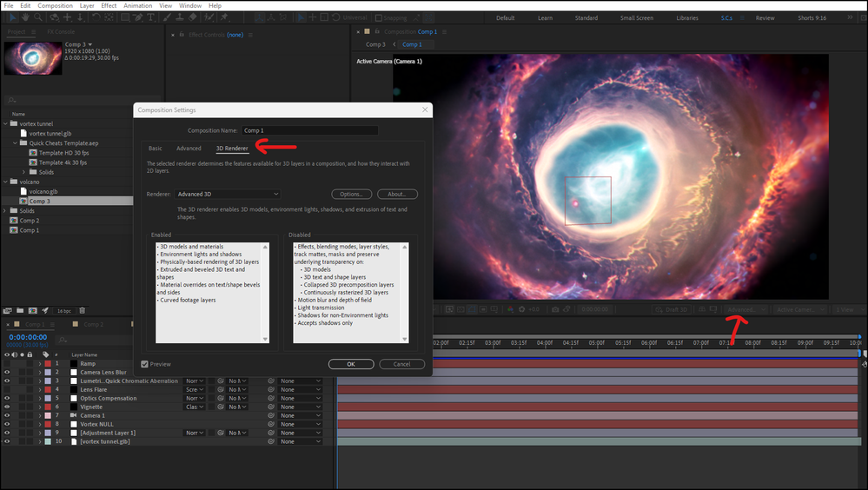Select the Type text tool

pos(150,17)
